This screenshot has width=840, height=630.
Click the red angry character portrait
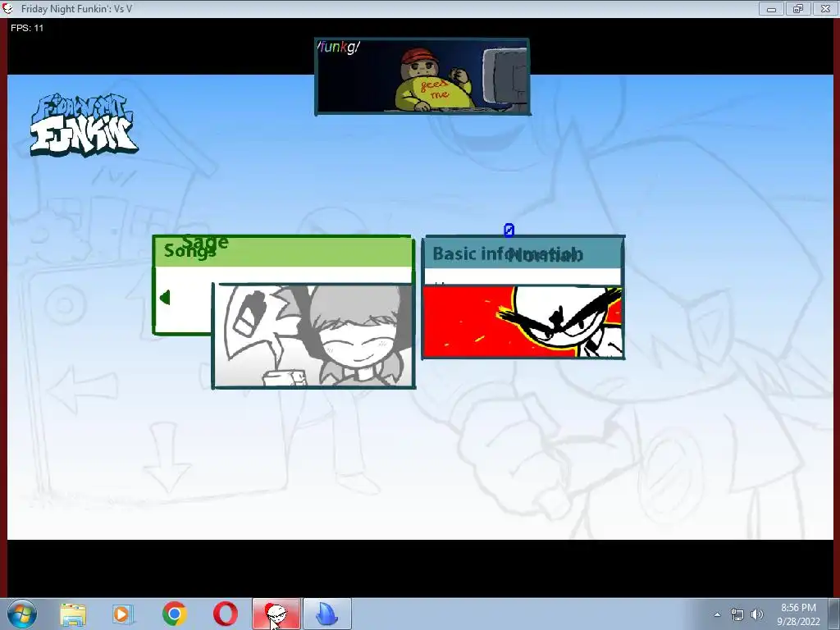pos(523,322)
